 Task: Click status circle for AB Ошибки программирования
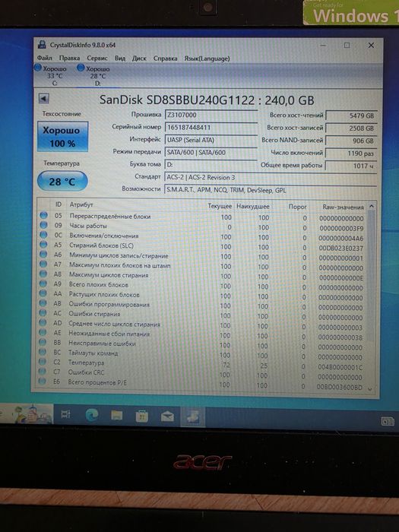click(43, 303)
